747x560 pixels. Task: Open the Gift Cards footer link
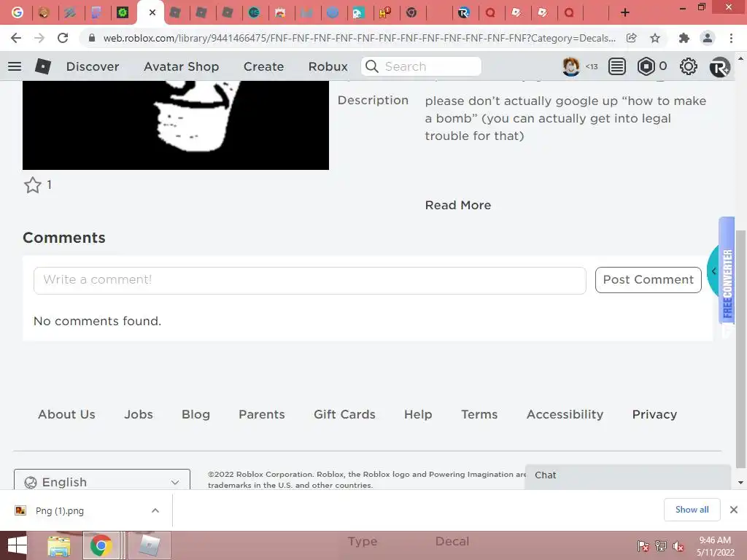point(344,414)
